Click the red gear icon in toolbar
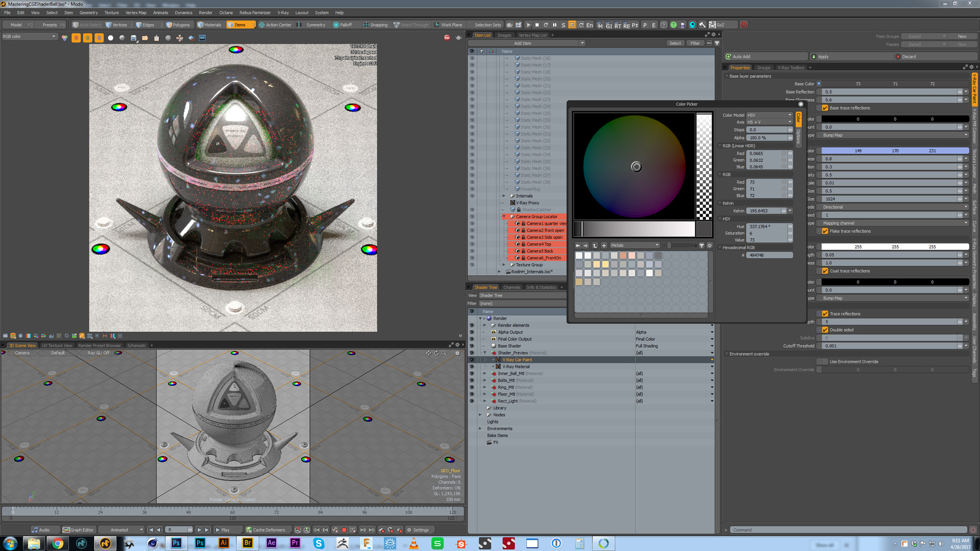 click(743, 25)
